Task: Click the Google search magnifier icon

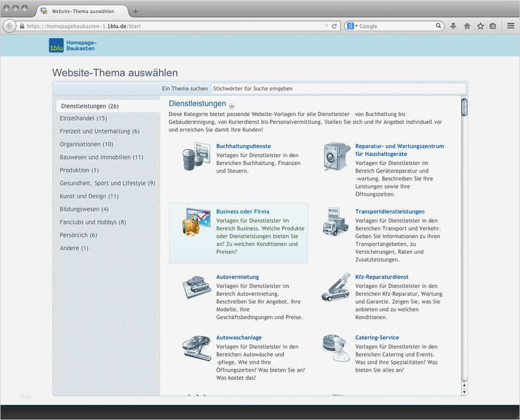Action: click(x=438, y=25)
